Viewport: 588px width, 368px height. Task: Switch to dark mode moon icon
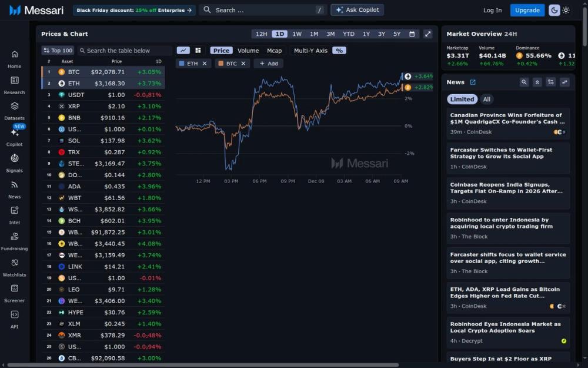554,10
